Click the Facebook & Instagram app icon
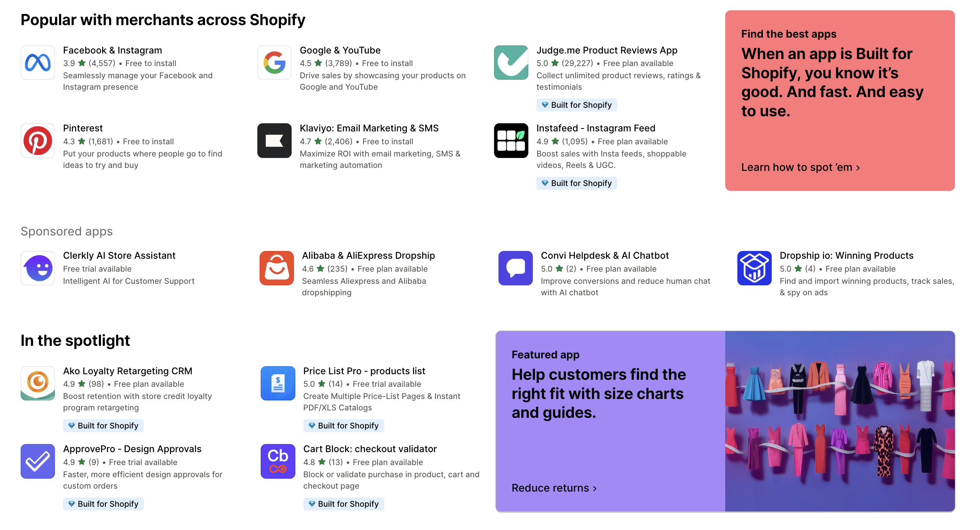The image size is (980, 530). (38, 62)
